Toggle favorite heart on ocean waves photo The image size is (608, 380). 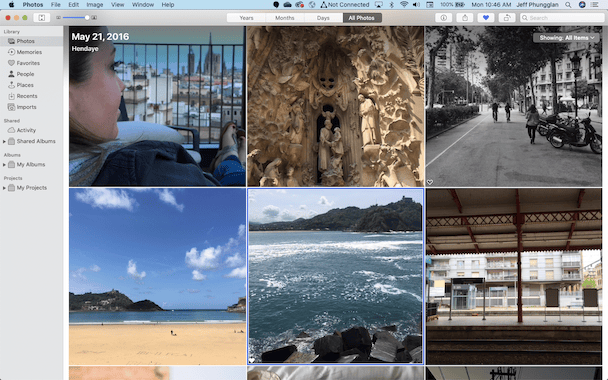[252, 361]
